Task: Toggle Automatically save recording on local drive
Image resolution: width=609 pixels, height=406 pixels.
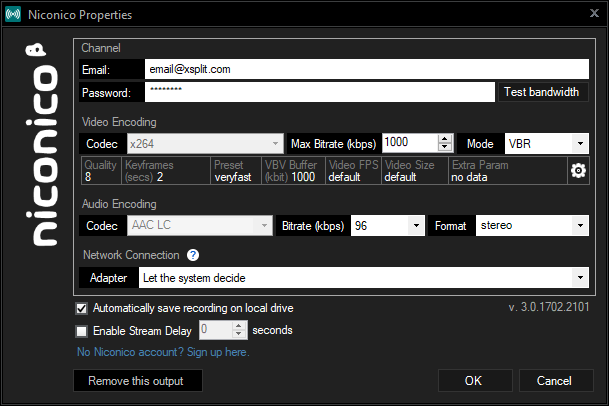Action: [x=82, y=308]
